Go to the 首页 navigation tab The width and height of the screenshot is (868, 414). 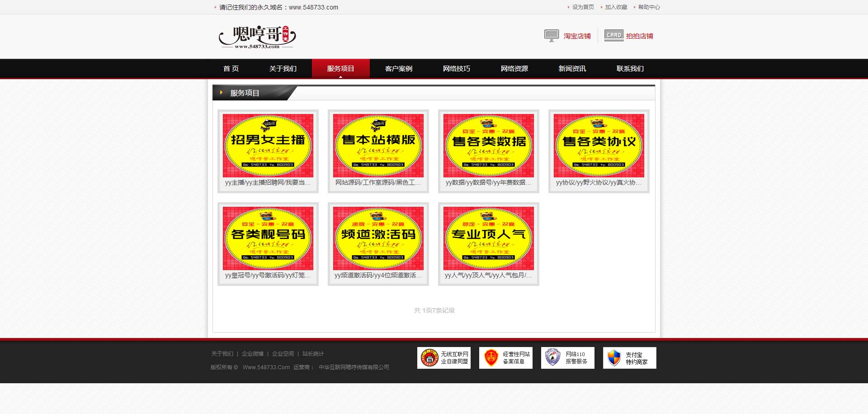click(x=231, y=69)
